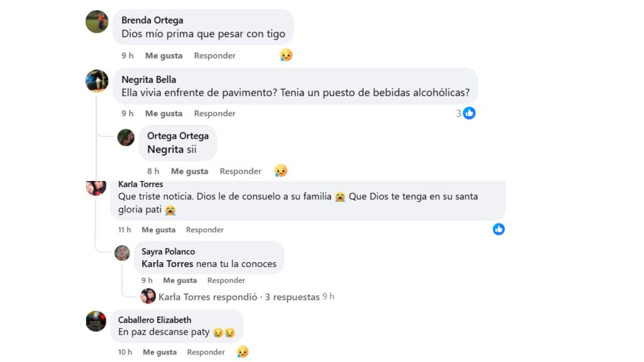Open Caballero Elizabeth's name link

(154, 319)
